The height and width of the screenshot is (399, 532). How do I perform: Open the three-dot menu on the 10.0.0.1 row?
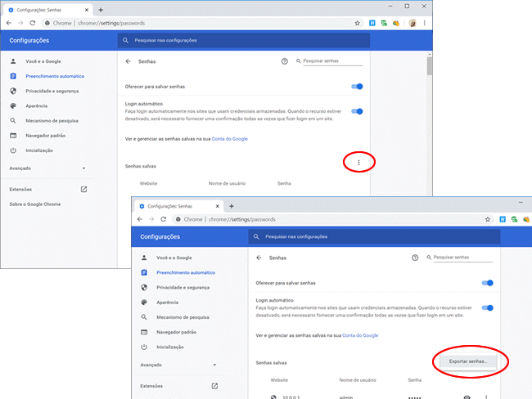(x=486, y=397)
